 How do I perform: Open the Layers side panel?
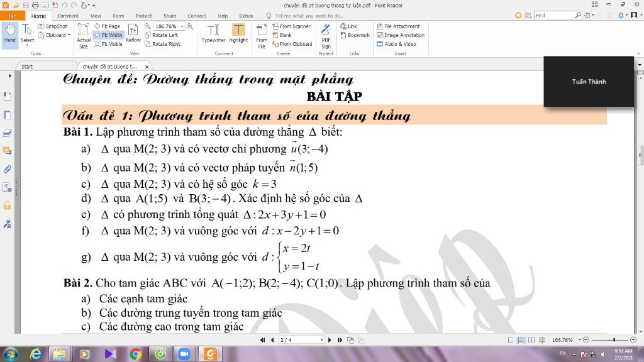click(7, 133)
